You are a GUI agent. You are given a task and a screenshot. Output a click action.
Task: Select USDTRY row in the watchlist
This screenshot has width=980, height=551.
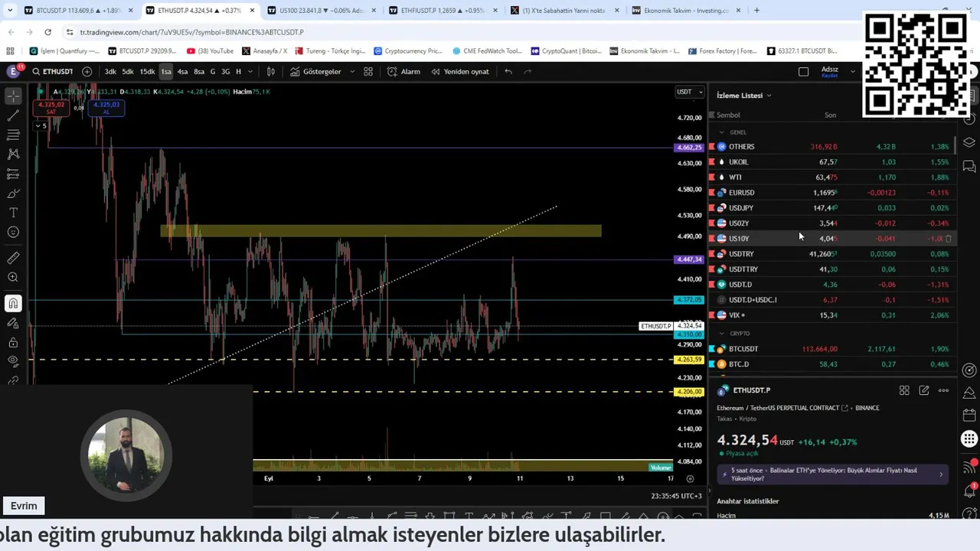(x=832, y=253)
